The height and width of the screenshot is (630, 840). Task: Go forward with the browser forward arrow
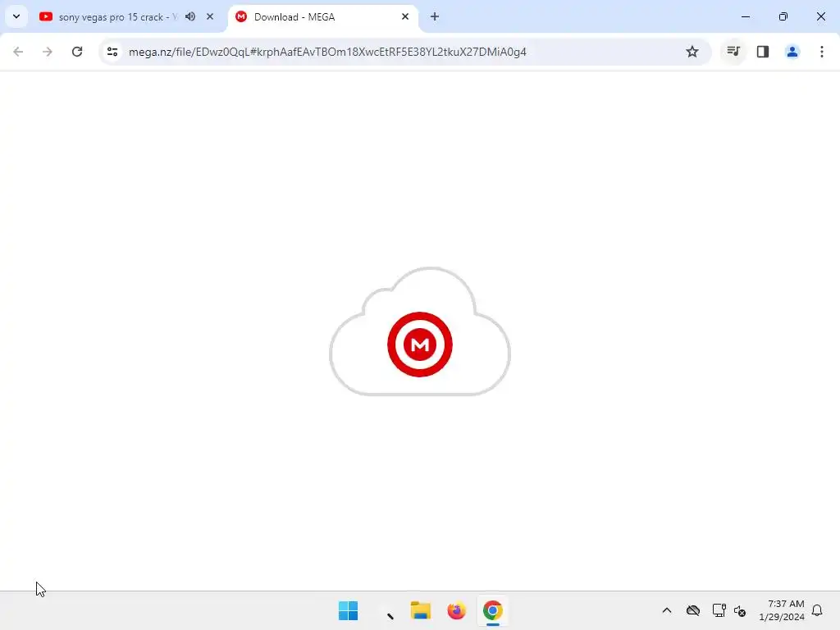[48, 52]
